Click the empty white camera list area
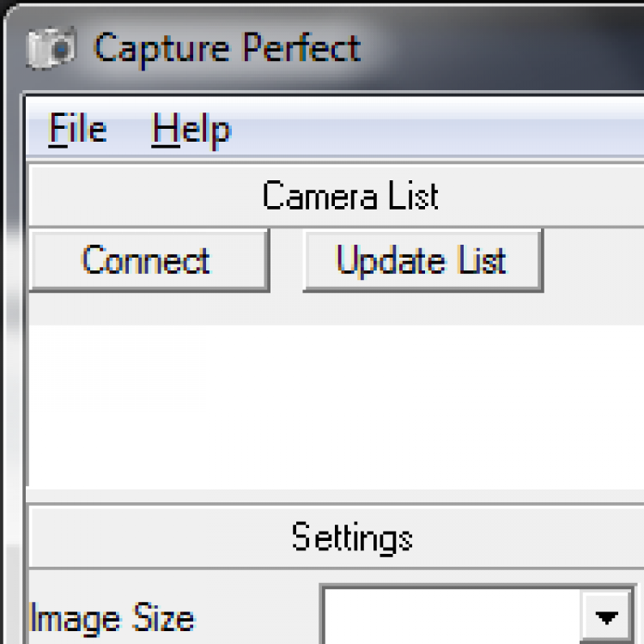644x644 pixels. [x=336, y=407]
